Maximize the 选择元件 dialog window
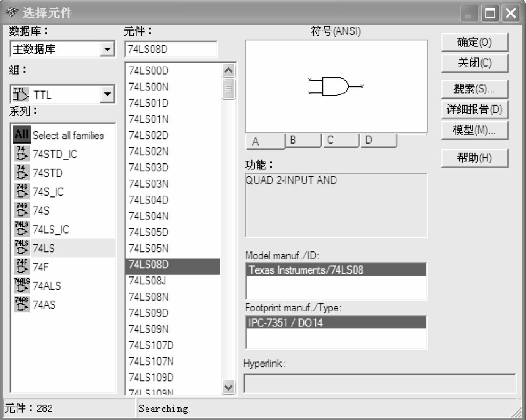The image size is (526, 420). click(491, 13)
